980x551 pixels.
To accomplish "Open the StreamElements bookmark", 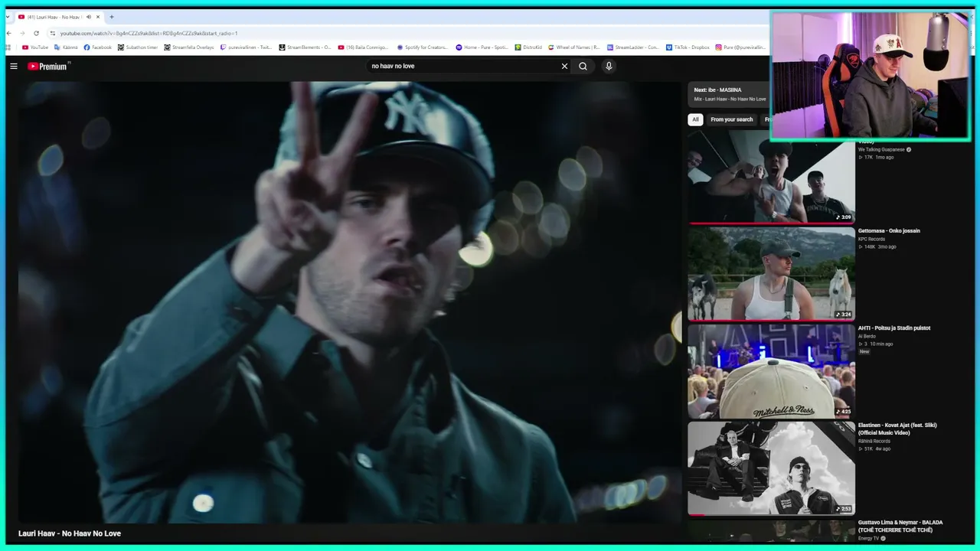I will coord(305,47).
